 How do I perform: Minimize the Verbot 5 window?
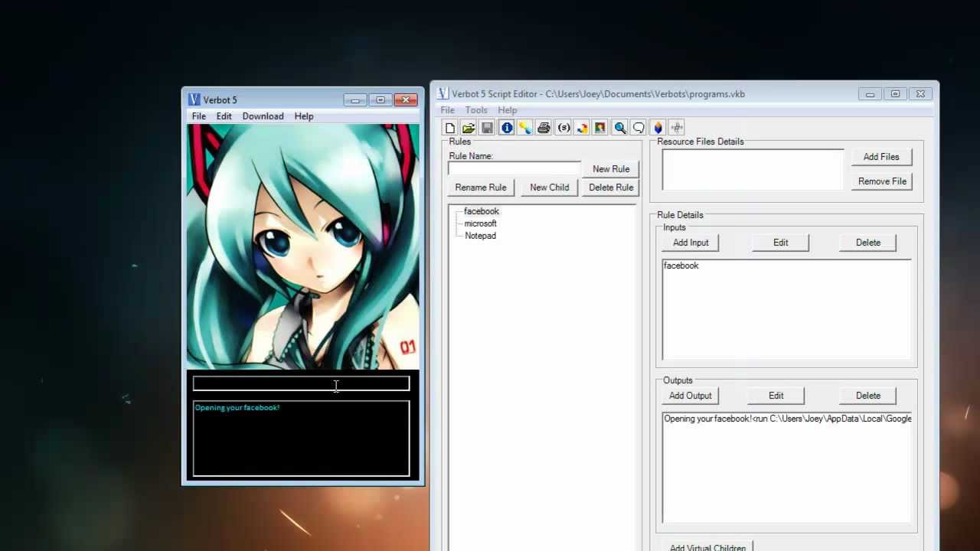[x=355, y=99]
